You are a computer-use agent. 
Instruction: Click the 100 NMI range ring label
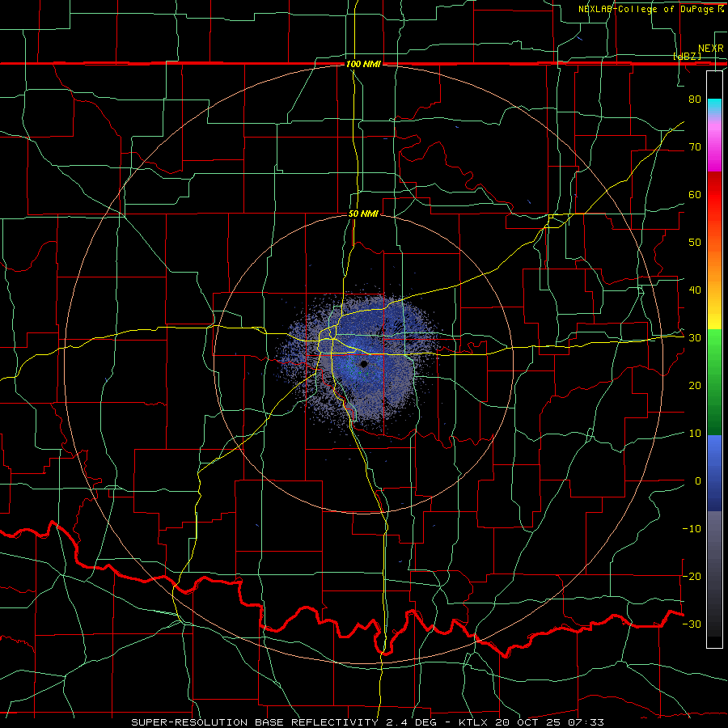click(363, 64)
